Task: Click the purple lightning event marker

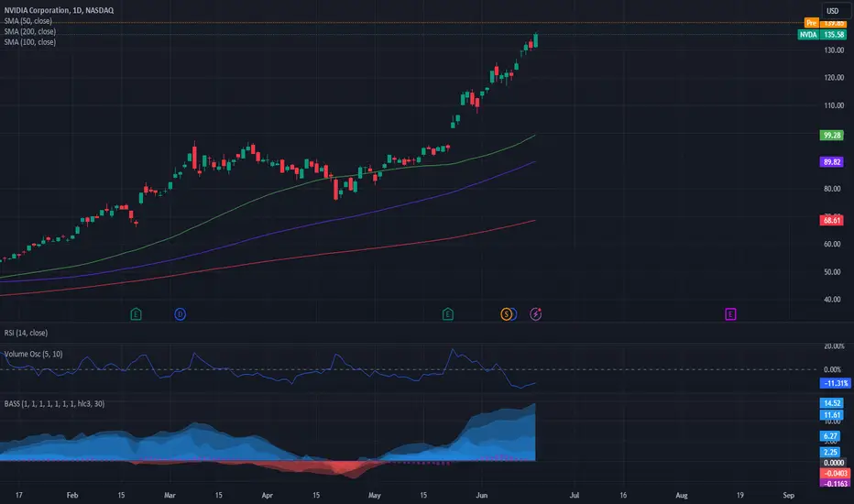Action: 536,314
